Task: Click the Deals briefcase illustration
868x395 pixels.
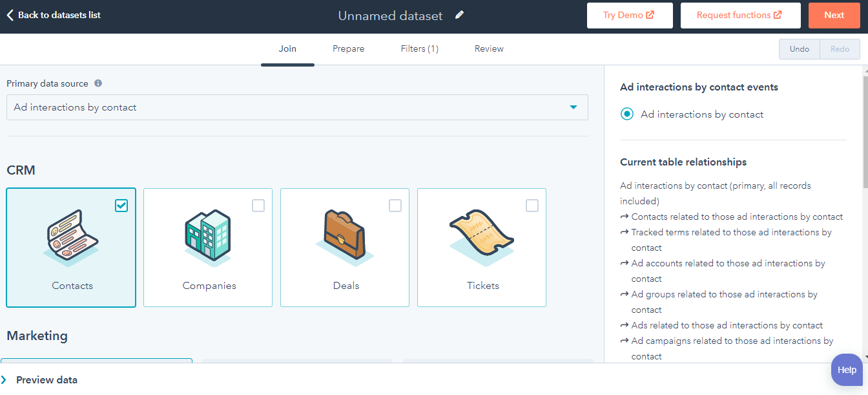Action: pyautogui.click(x=345, y=237)
